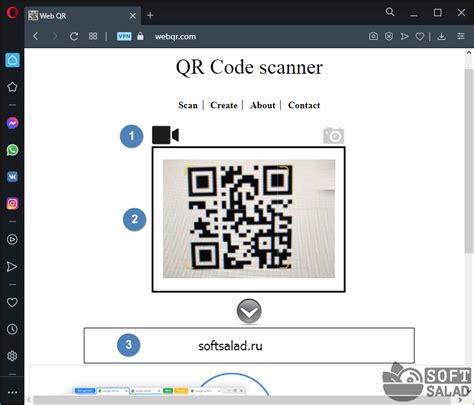The image size is (474, 405).
Task: Click the Opera logo menu button
Action: pyautogui.click(x=12, y=13)
